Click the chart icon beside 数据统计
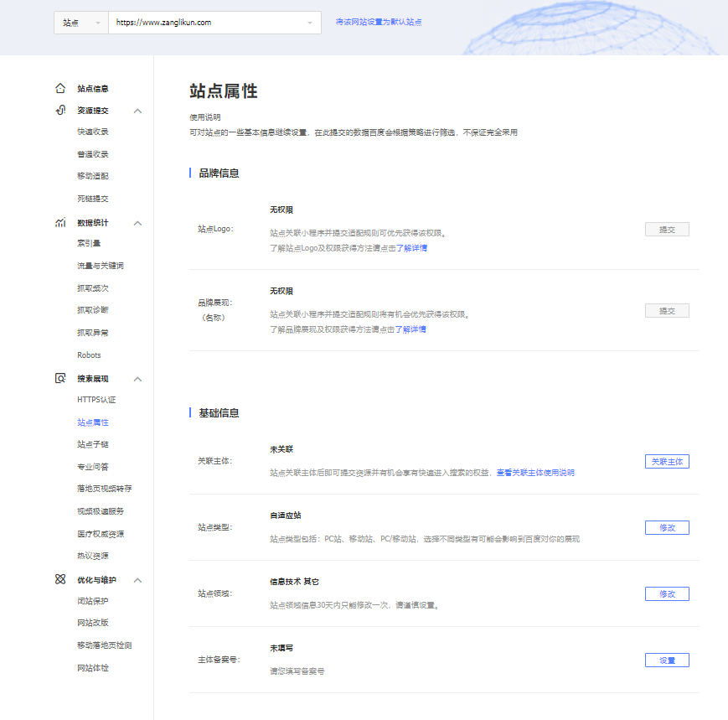The image size is (728, 720). coord(60,223)
